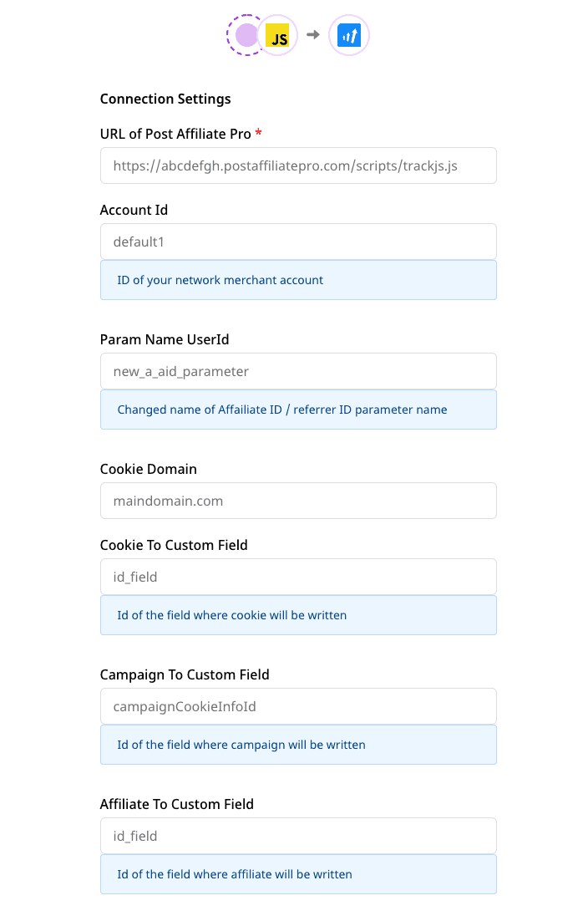Click the Affiliate To Custom Field input box
This screenshot has height=916, width=588.
pyautogui.click(x=298, y=836)
